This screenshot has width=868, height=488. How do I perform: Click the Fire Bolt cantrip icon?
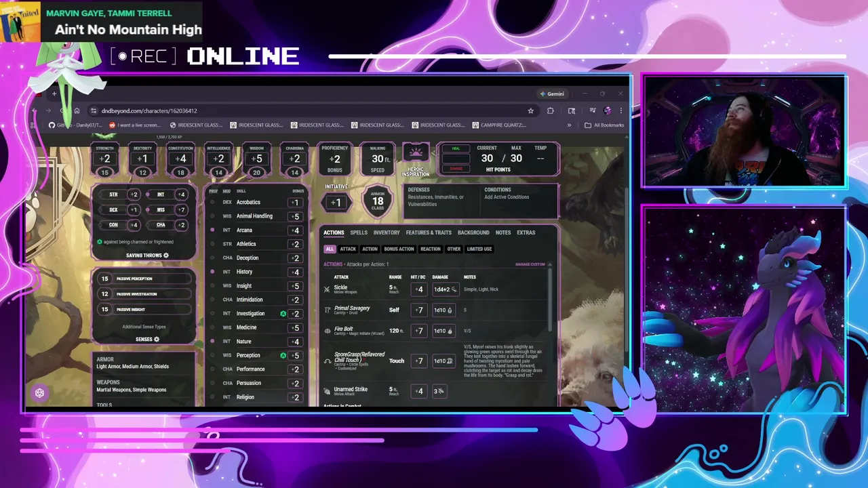(327, 331)
